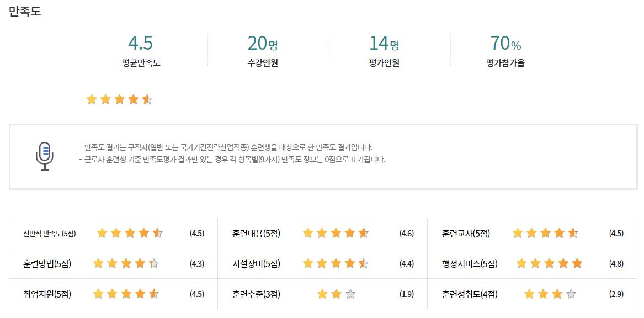The height and width of the screenshot is (318, 644).
Task: Click the average satisfaction star rating
Action: (120, 99)
